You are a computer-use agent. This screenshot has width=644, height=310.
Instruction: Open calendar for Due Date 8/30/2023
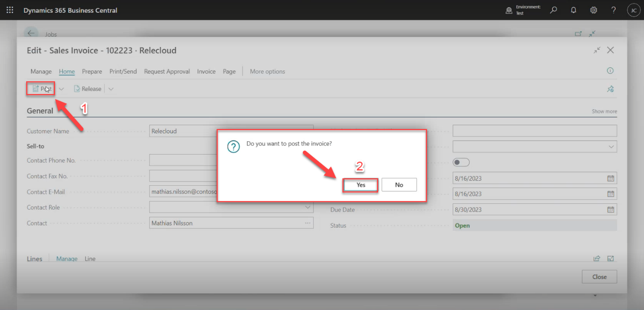coord(610,210)
